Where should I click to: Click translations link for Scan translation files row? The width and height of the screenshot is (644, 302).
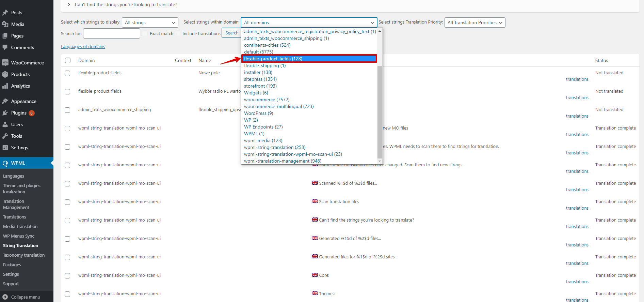577,208
